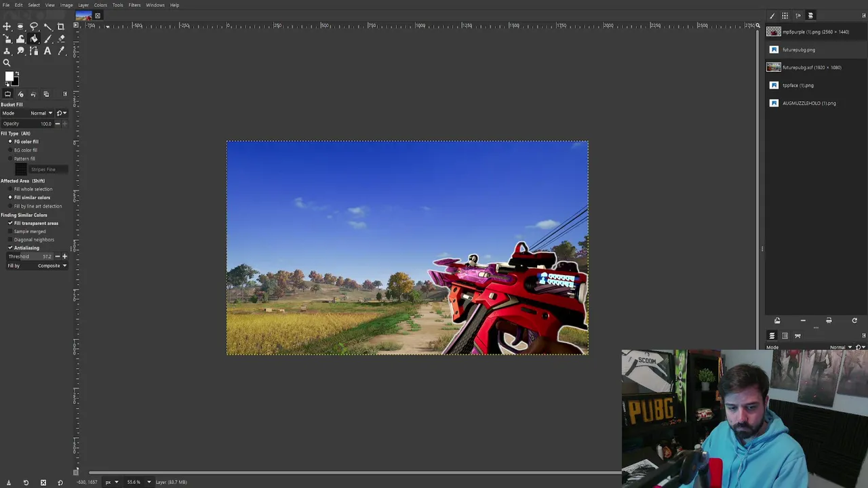Enable Sample merged checkbox
This screenshot has width=868, height=488.
tap(26, 231)
